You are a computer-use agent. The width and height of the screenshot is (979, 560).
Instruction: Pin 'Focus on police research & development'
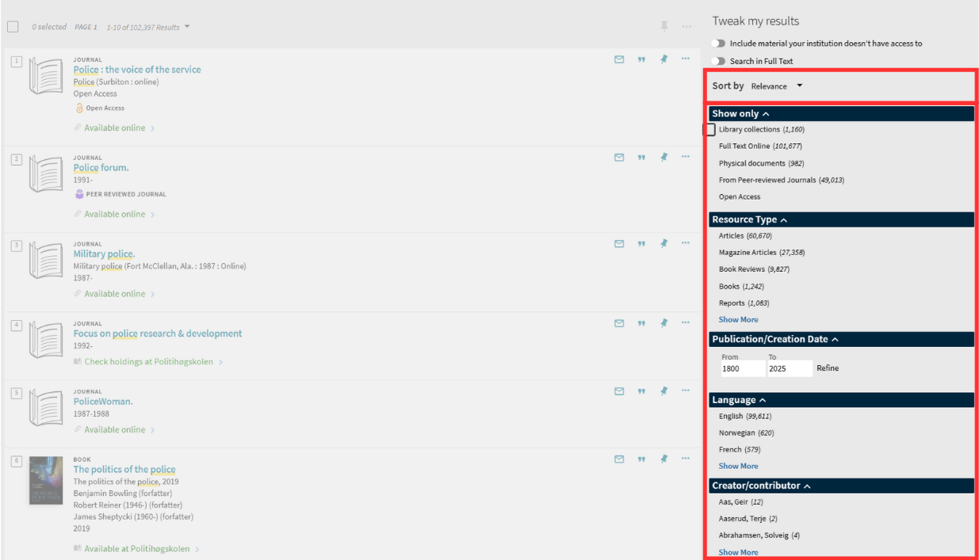(x=664, y=322)
